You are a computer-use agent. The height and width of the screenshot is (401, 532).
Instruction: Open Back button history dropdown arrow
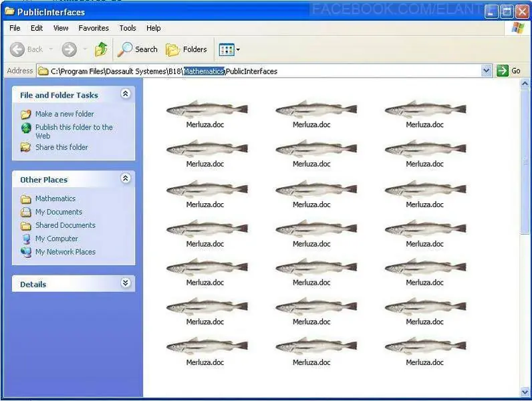[x=51, y=49]
